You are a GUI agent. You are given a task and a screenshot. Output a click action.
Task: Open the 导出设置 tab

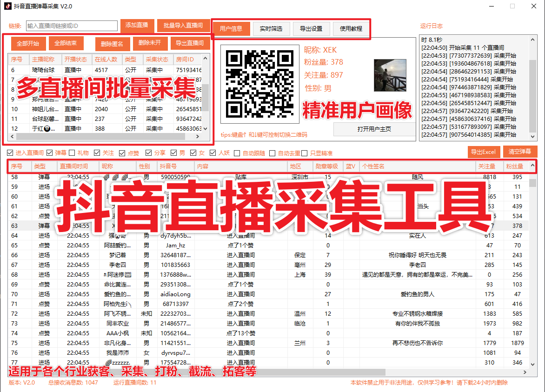[312, 28]
